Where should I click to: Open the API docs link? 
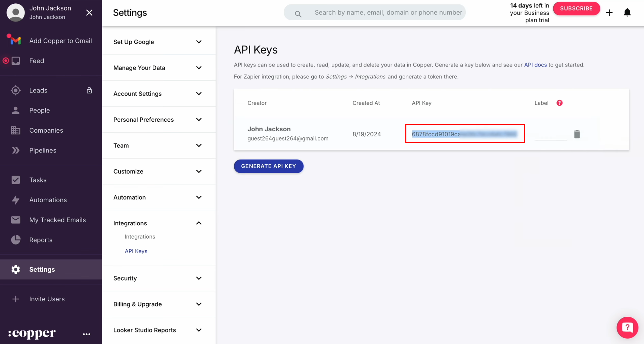click(x=535, y=65)
